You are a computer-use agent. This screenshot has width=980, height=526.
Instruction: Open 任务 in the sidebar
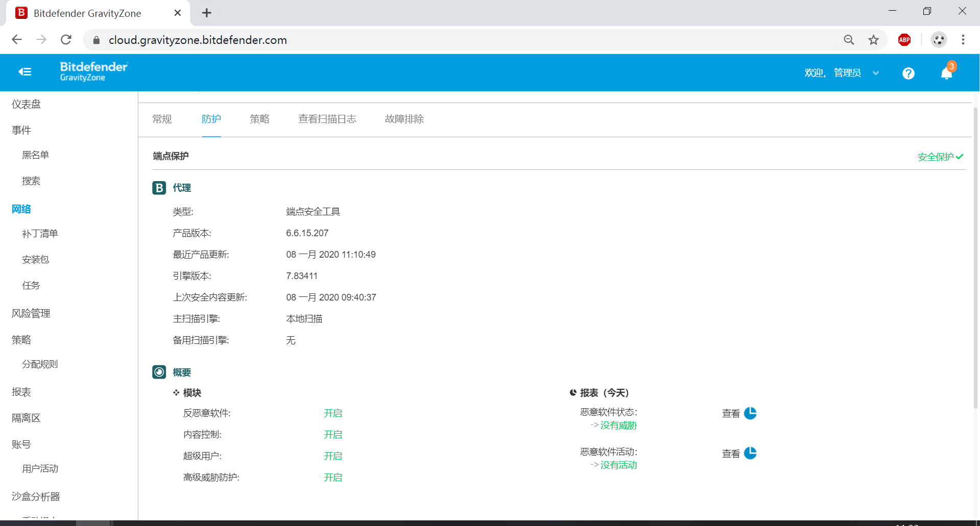pyautogui.click(x=31, y=286)
